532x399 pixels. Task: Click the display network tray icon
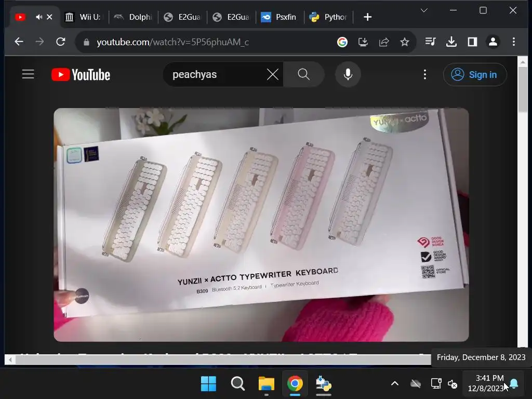pyautogui.click(x=436, y=384)
